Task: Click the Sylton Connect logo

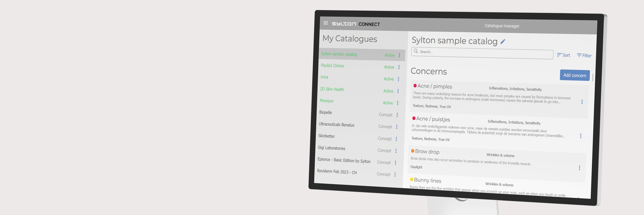Action: (x=356, y=24)
